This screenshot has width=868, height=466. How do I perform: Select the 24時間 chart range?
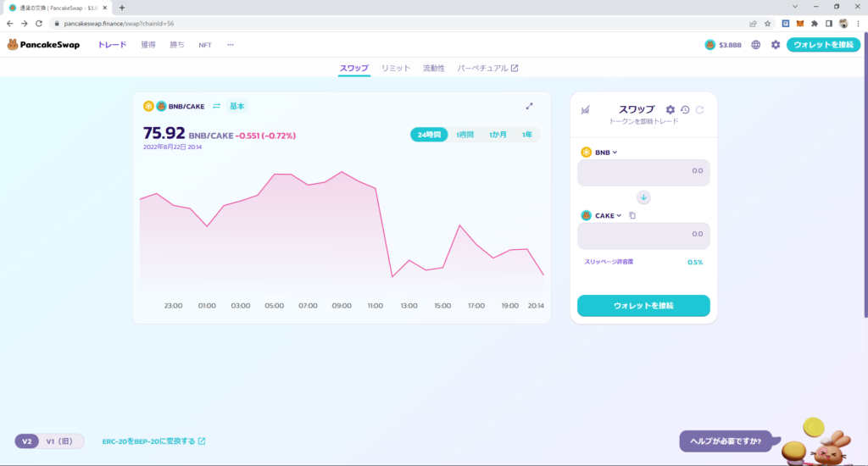pos(429,135)
